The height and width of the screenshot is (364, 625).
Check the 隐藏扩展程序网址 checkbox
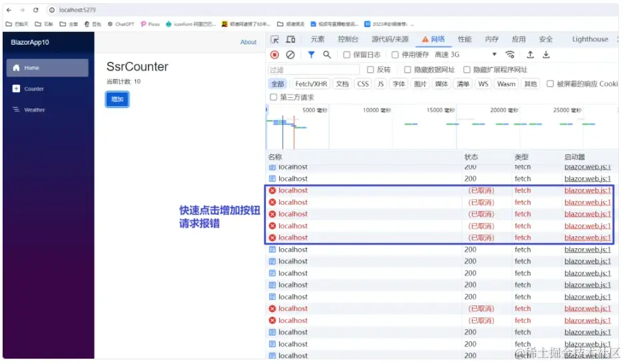467,70
